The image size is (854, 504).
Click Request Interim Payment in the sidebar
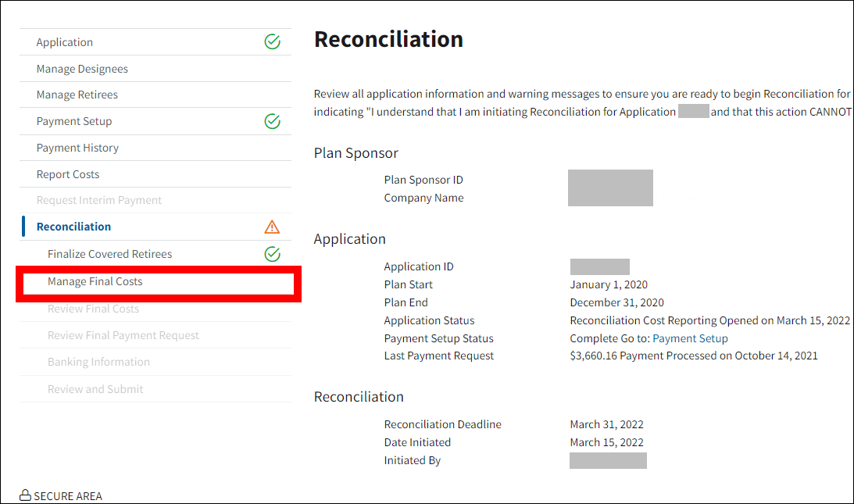click(x=99, y=200)
